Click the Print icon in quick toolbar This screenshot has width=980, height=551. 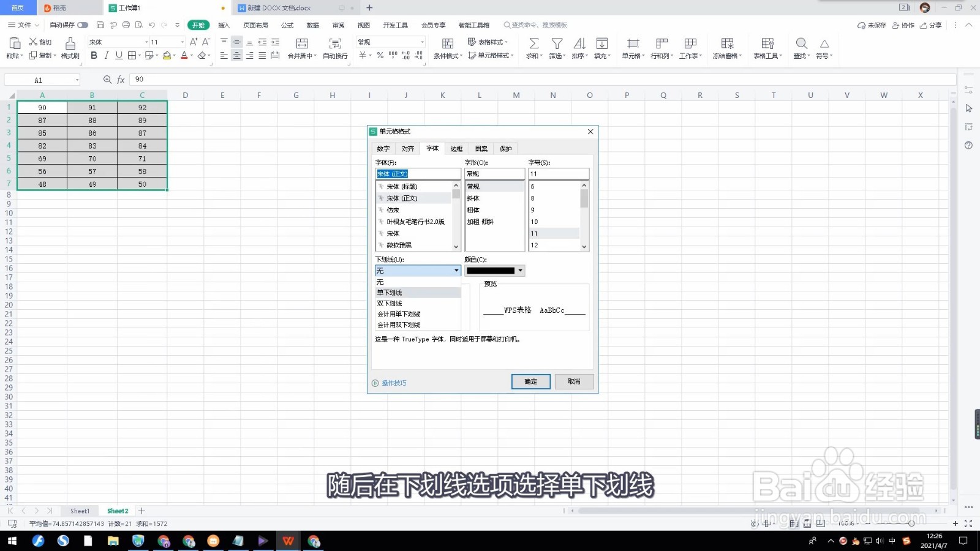126,25
